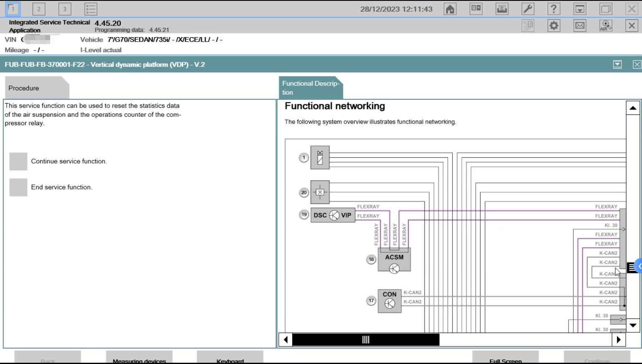Screen dimensions: 642x364
Task: Open the display arrangement icon beside home
Action: [476, 9]
